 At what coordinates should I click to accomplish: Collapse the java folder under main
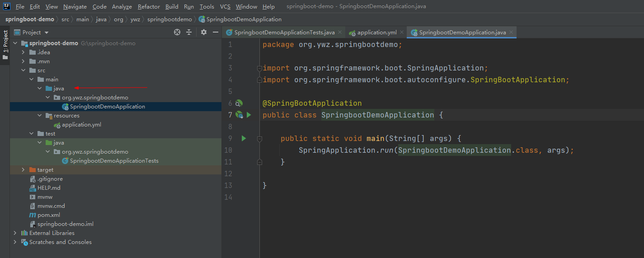pos(39,89)
